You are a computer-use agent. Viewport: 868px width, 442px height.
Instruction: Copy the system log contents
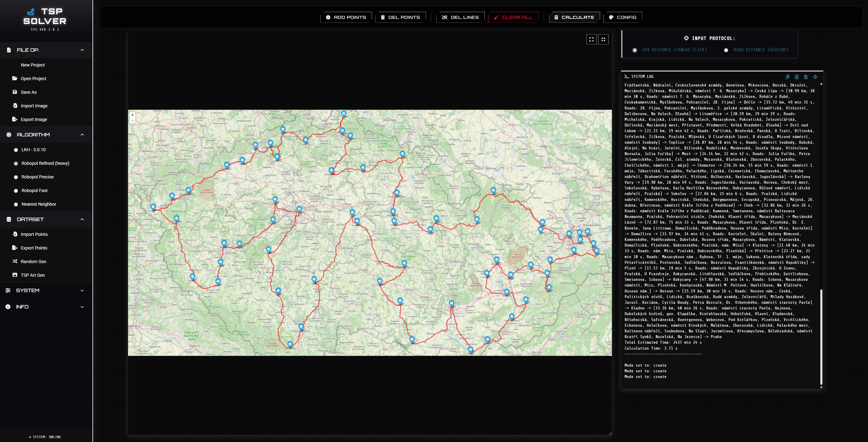pos(787,77)
